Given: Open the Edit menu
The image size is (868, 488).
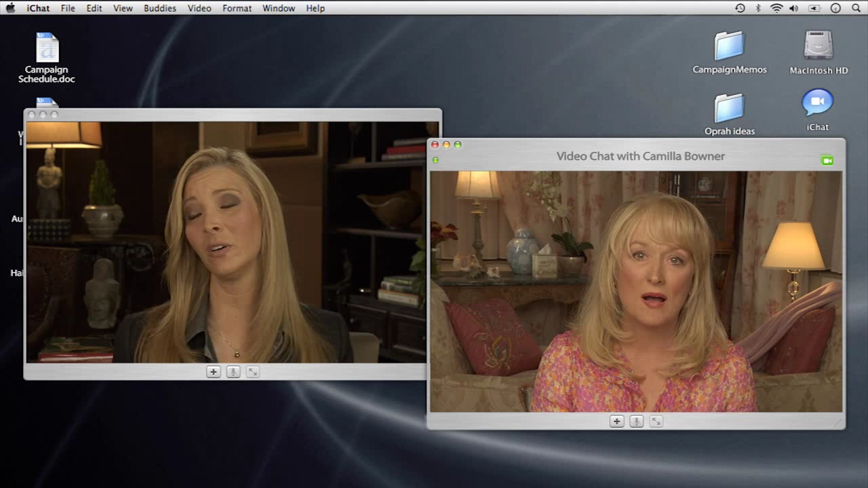Looking at the screenshot, I should (x=94, y=8).
